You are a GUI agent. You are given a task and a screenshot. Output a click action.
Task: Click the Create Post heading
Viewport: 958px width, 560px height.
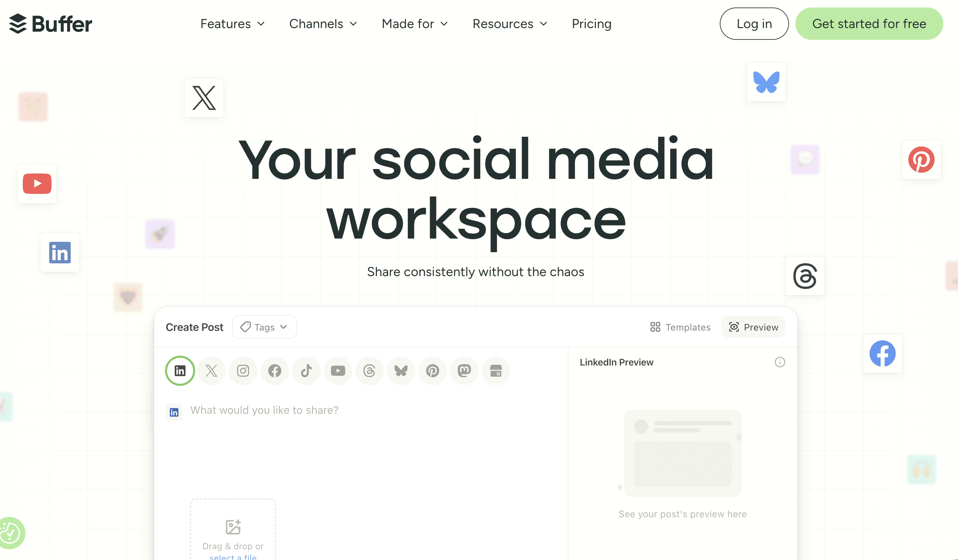point(194,327)
